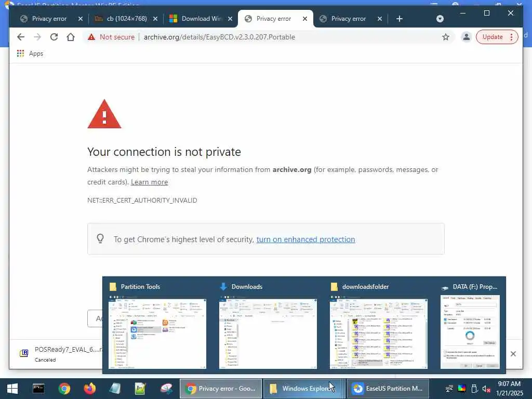Open the Windows Start menu
The height and width of the screenshot is (399, 532).
(x=12, y=389)
